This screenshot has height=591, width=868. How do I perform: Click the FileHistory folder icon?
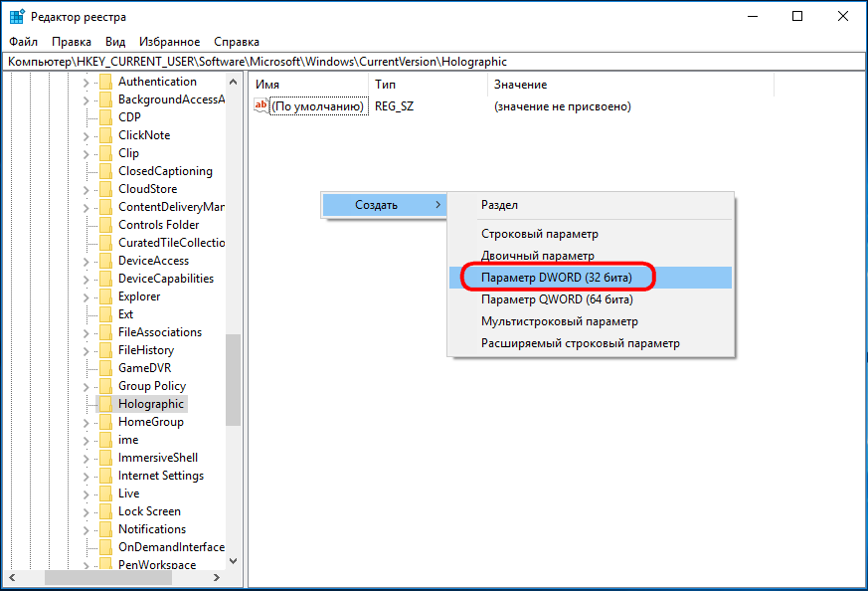pyautogui.click(x=105, y=350)
